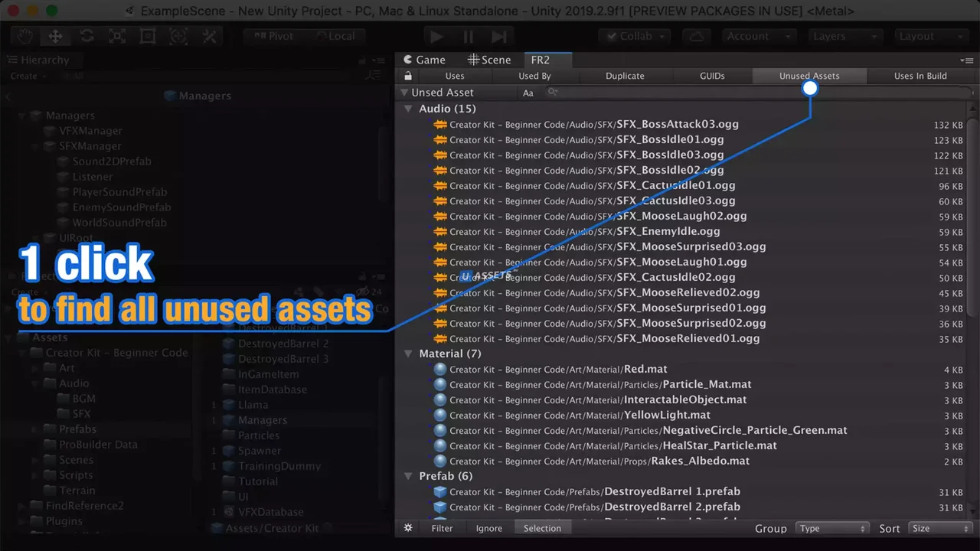
Task: Select the combined Transform tool
Action: click(x=178, y=36)
